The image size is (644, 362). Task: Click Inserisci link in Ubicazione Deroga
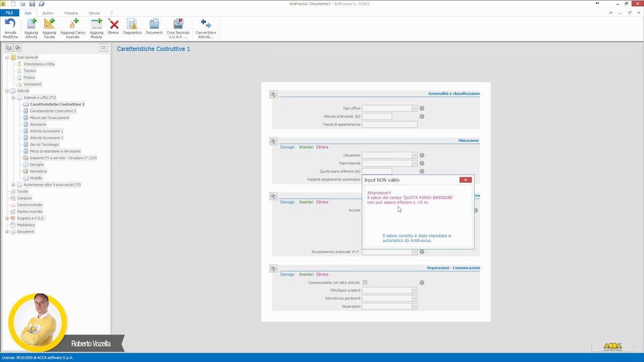point(306,147)
